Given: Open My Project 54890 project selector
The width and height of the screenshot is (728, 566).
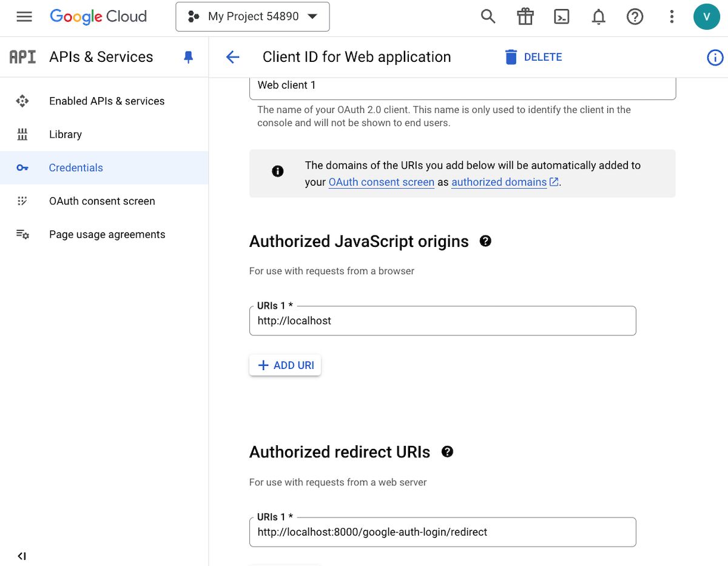Looking at the screenshot, I should click(252, 16).
